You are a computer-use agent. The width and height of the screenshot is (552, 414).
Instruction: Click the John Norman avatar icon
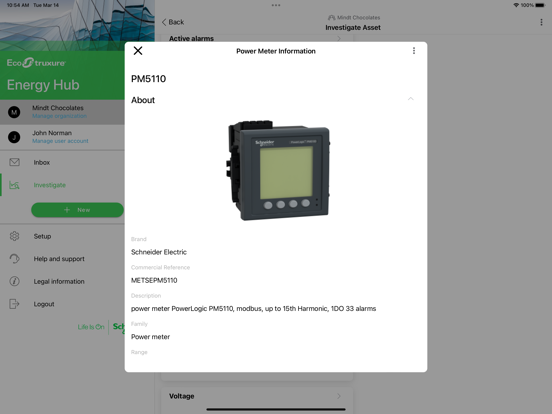(x=14, y=137)
